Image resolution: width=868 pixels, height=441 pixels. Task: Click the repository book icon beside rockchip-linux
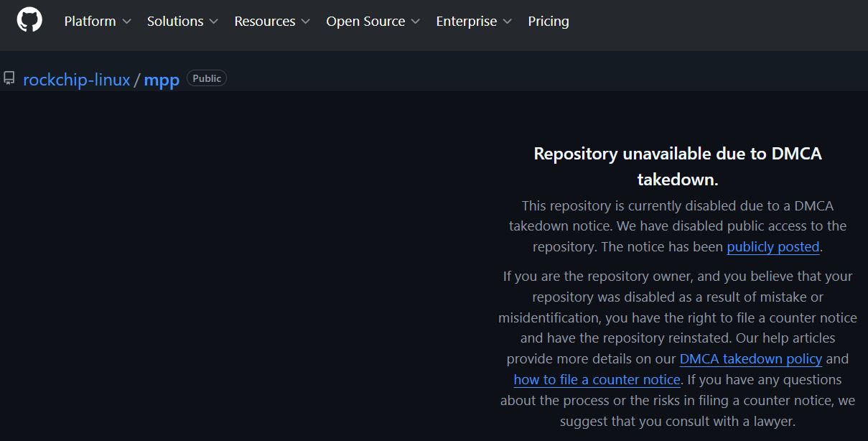pyautogui.click(x=9, y=78)
